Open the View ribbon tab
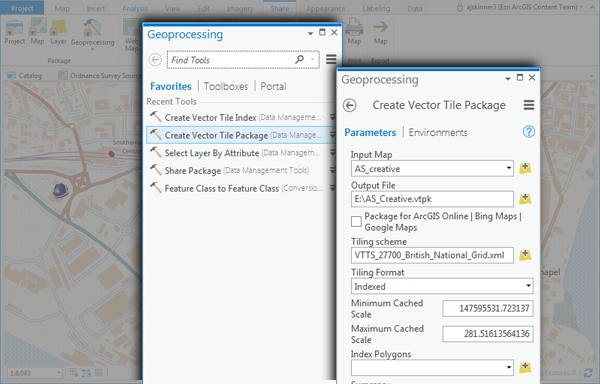The height and width of the screenshot is (384, 600). 172,8
